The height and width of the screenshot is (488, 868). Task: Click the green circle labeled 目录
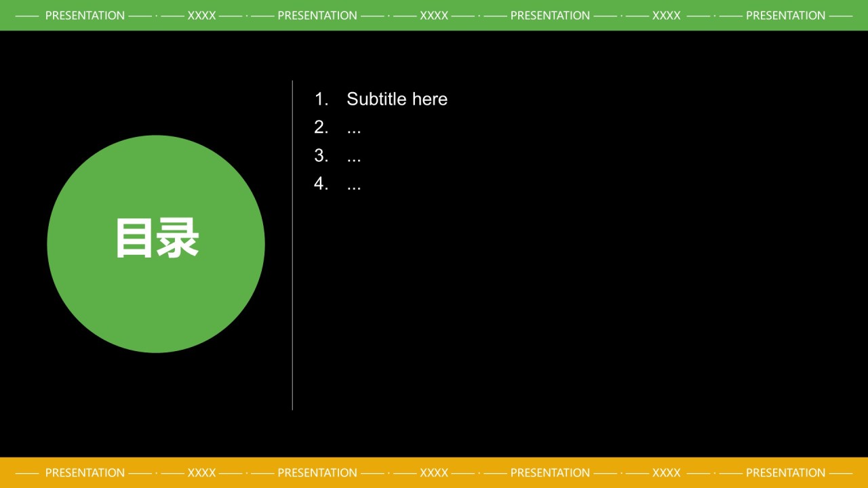[156, 244]
